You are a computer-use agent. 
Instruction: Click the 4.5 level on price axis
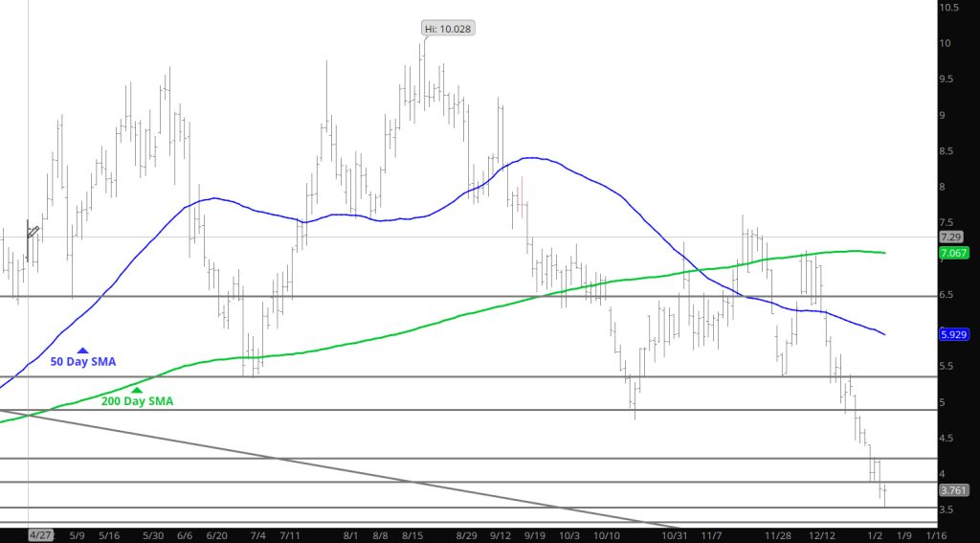pyautogui.click(x=947, y=439)
